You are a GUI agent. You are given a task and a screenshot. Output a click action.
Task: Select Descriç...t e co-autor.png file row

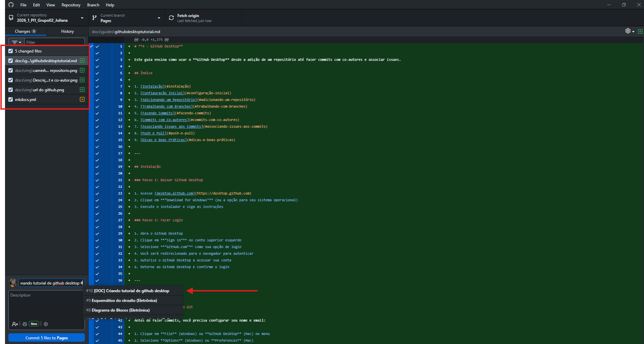tap(47, 80)
